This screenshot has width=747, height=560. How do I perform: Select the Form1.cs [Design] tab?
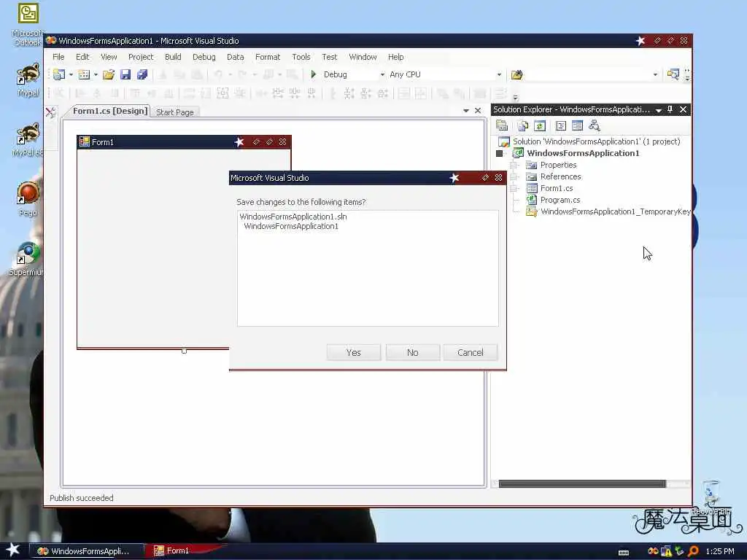click(x=110, y=111)
